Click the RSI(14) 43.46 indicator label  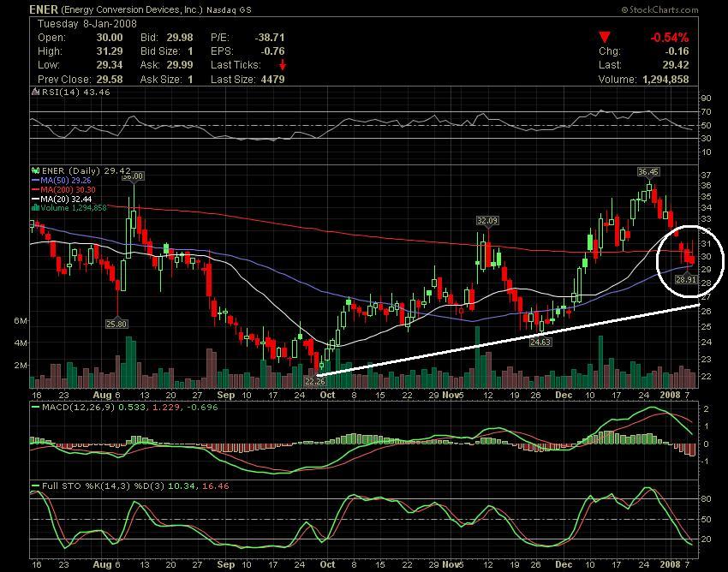75,92
